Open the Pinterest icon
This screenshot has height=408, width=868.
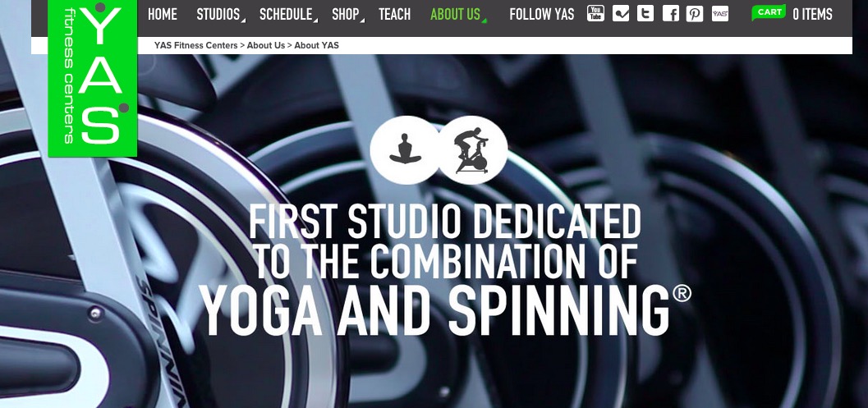tap(695, 13)
